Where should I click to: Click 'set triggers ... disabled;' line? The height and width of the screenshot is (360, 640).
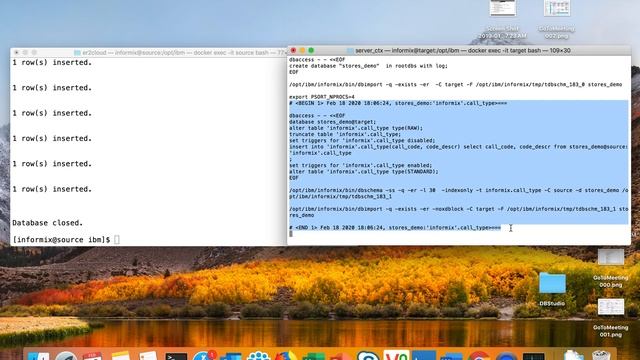pyautogui.click(x=362, y=140)
